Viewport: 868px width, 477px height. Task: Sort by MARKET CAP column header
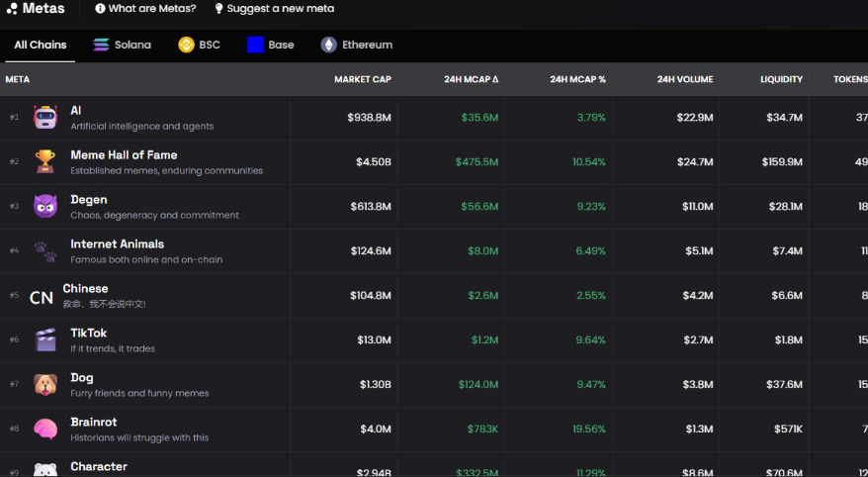(x=363, y=79)
